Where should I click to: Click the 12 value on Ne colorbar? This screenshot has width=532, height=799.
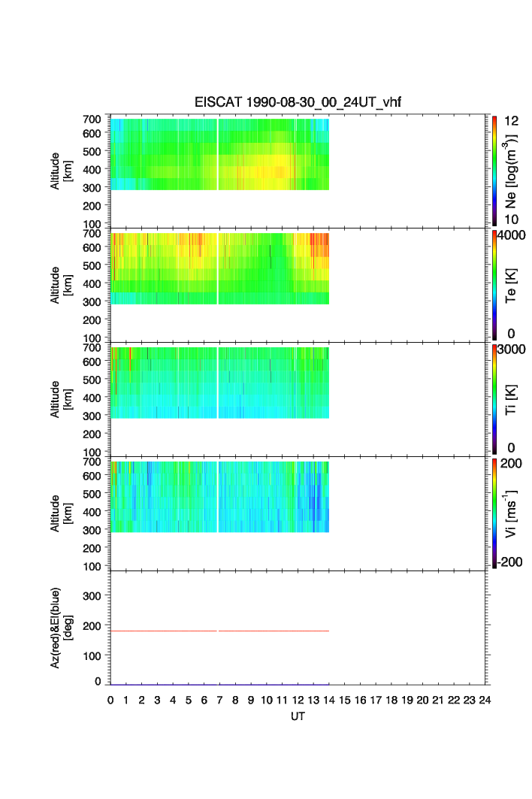coord(512,121)
